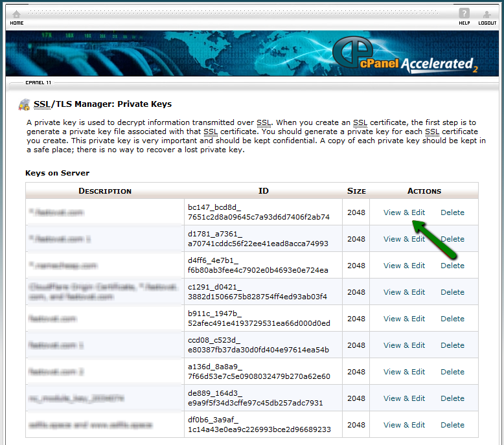Viewport: 504px width, 445px height.
Task: Click the SSL/TLS Manager padlock icon
Action: (x=24, y=104)
